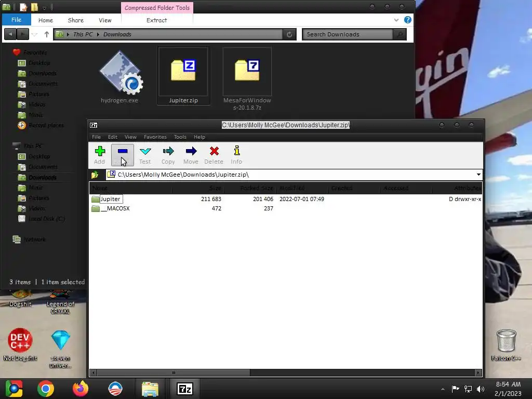
Task: Sort by Packed Size column header
Action: point(250,188)
